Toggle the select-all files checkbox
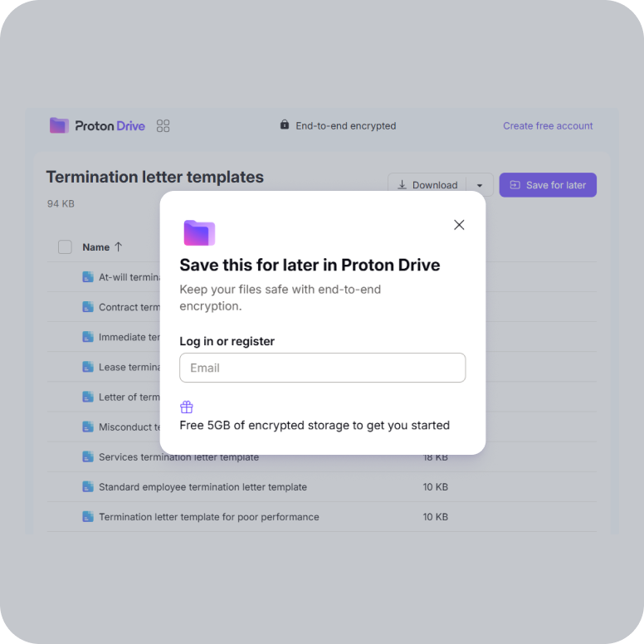 click(x=65, y=247)
